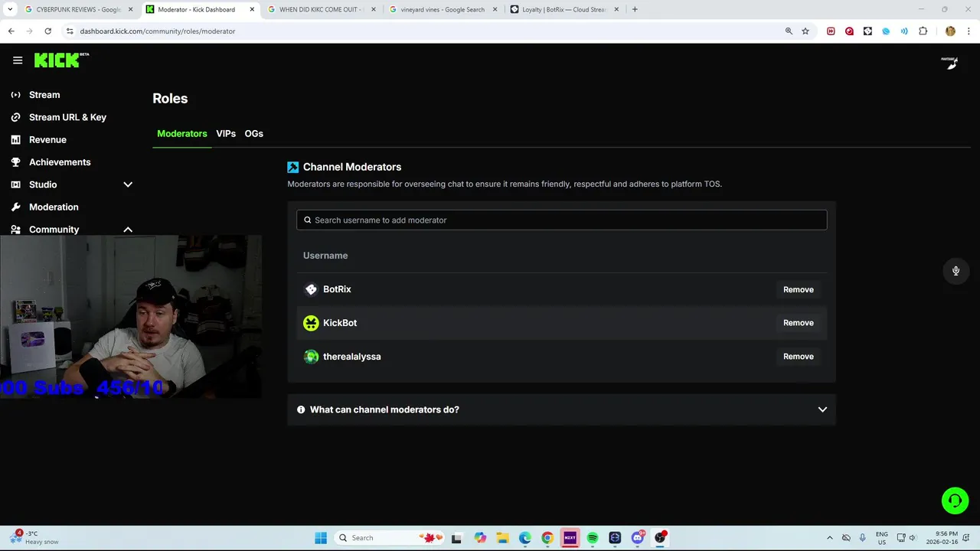Switch to the vineyard vines Google Search tab
This screenshot has height=551, width=980.
click(442, 9)
